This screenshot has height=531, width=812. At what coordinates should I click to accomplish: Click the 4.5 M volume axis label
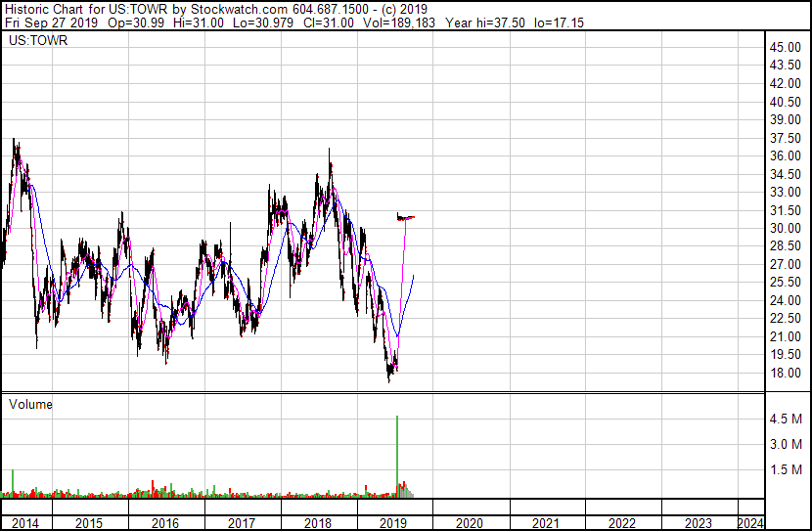pyautogui.click(x=786, y=420)
